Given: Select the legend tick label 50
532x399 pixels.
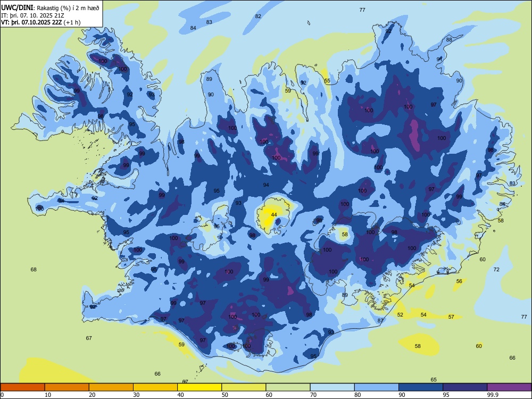Looking at the screenshot, I should (x=225, y=395).
